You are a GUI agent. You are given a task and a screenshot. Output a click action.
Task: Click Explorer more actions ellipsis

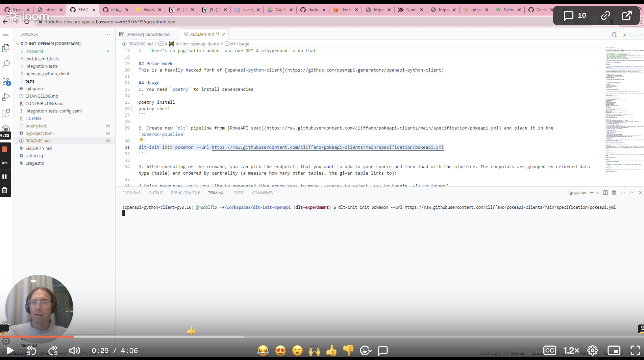[x=107, y=34]
